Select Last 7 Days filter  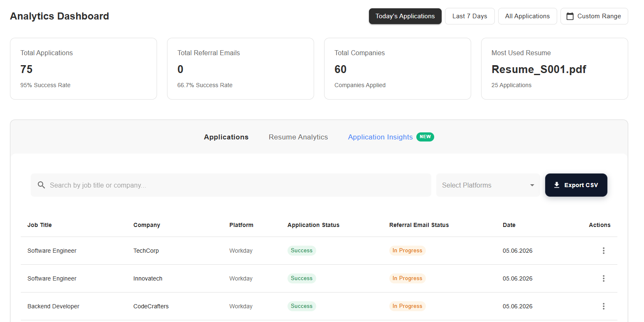tap(470, 16)
